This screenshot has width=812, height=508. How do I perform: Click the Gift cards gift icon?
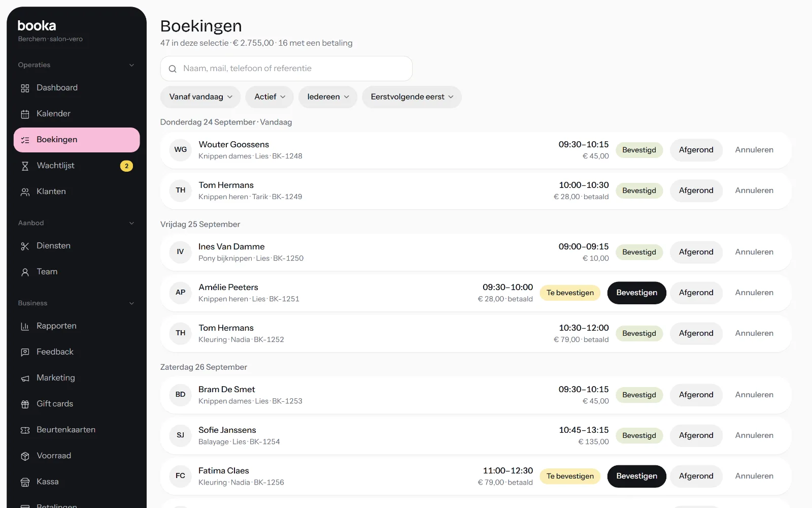pos(25,404)
